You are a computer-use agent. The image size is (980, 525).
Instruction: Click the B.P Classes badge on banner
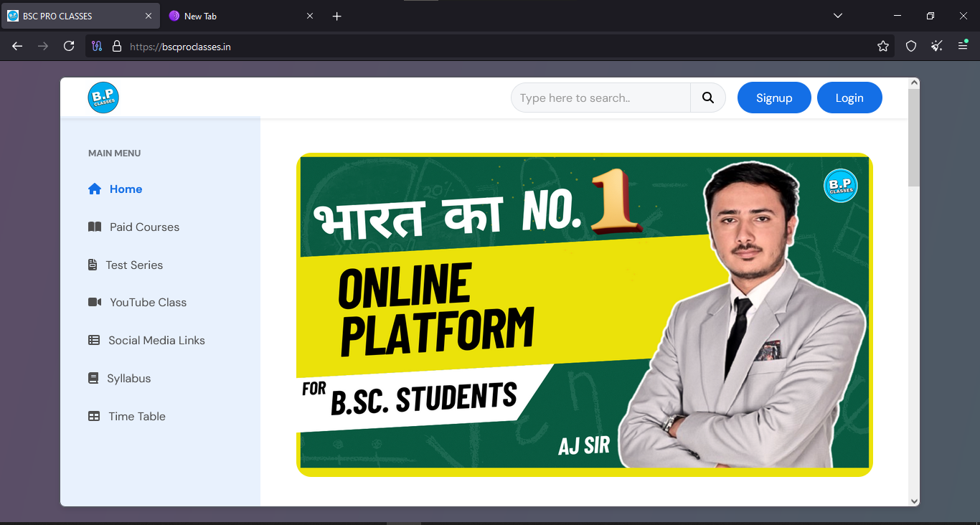click(841, 186)
